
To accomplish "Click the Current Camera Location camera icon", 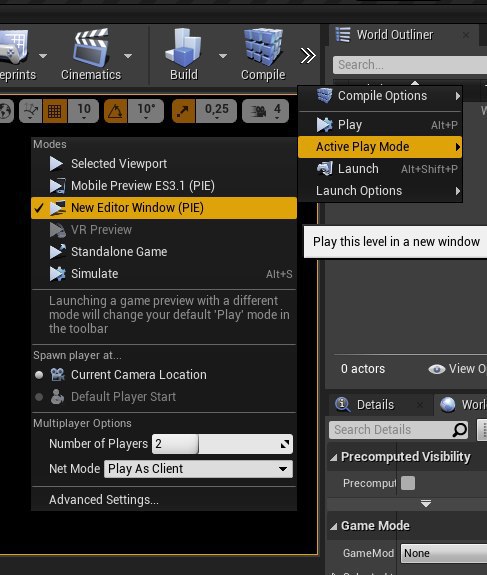I will pos(58,375).
